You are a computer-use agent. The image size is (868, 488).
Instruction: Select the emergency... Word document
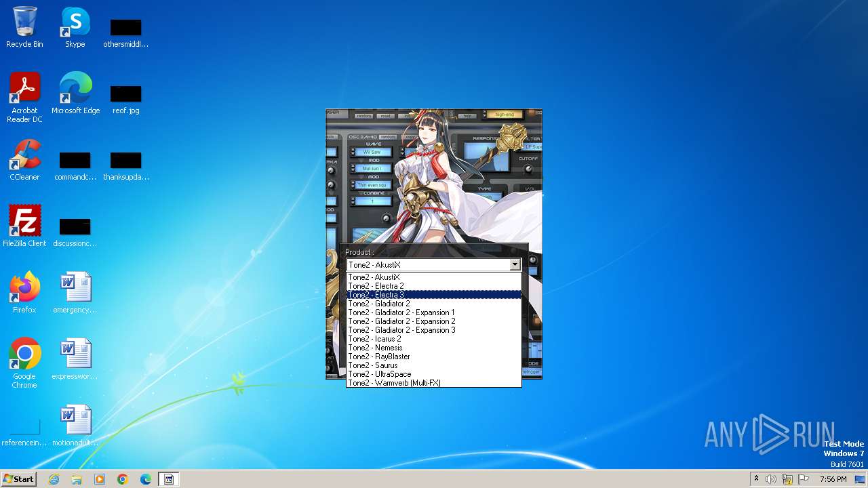(x=75, y=293)
